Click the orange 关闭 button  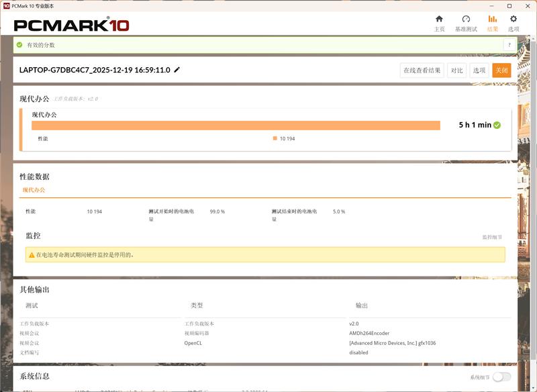pyautogui.click(x=501, y=70)
